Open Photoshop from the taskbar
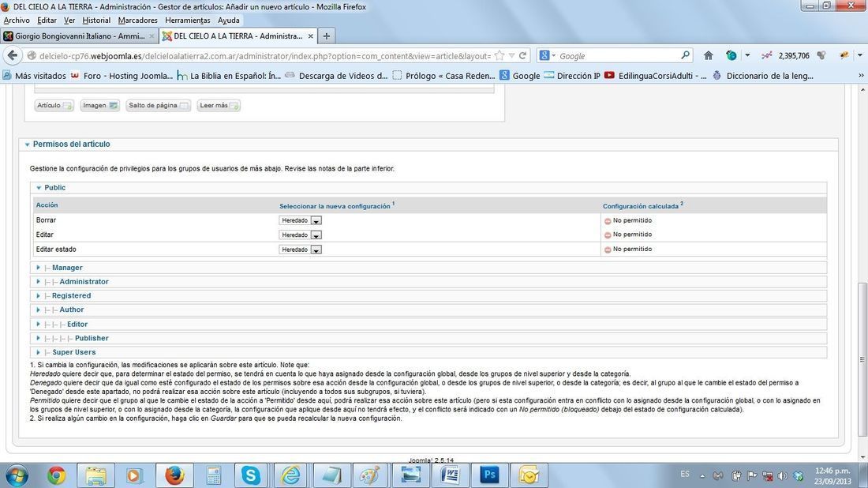Screen dimensions: 868x488 [489, 475]
